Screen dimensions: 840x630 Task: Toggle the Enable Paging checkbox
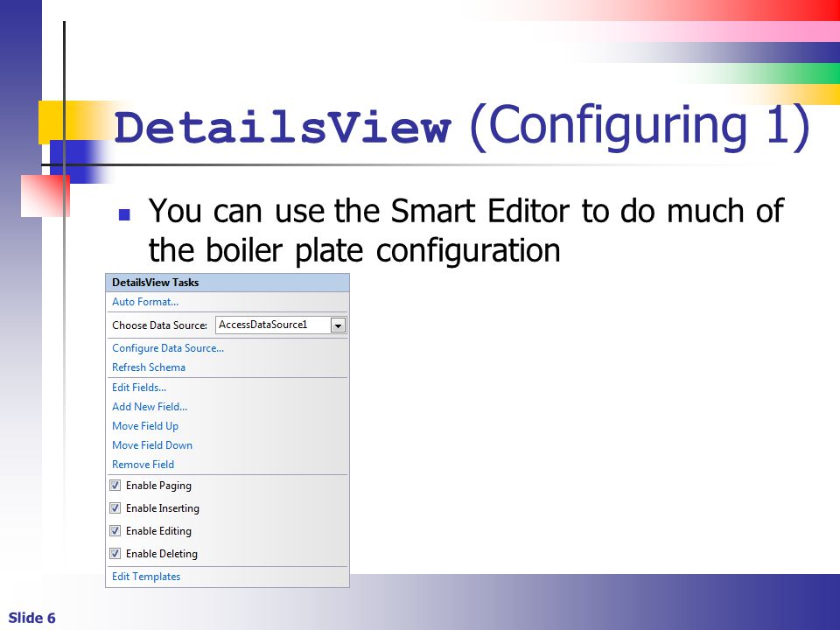click(x=115, y=486)
